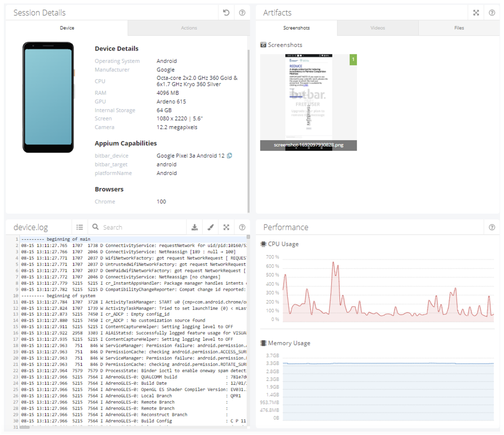Click the '12.2 megapixels' camera value
Screen dimensions: 504x435
pyautogui.click(x=177, y=127)
